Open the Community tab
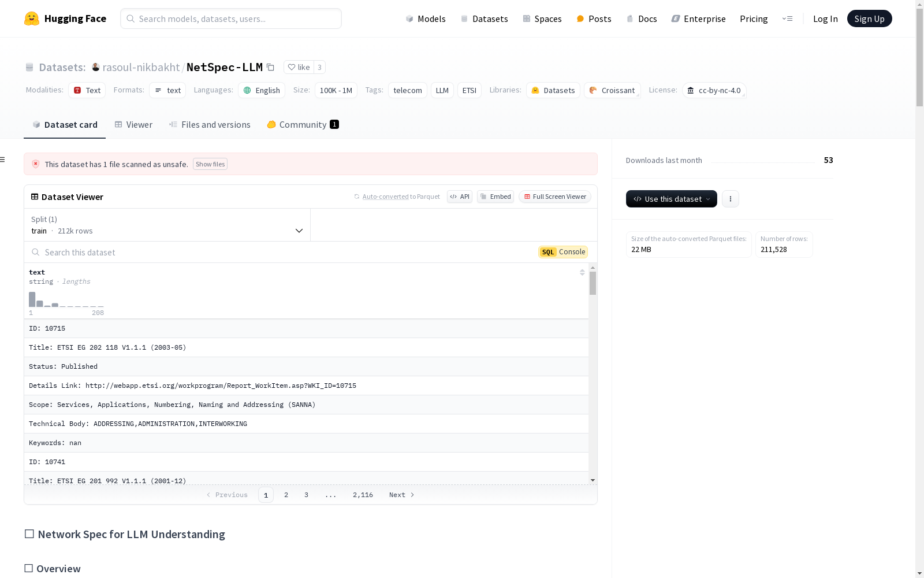924x578 pixels. 303,125
